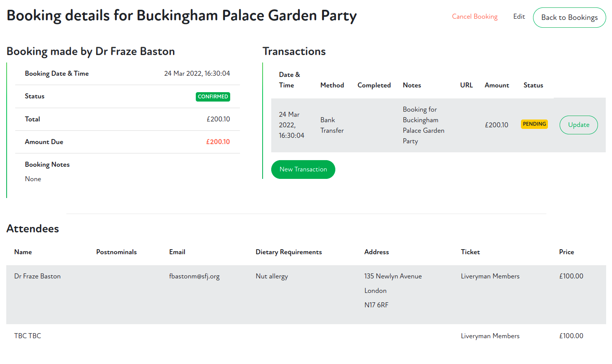
Task: Click the Postnominals column header
Action: pyautogui.click(x=116, y=252)
